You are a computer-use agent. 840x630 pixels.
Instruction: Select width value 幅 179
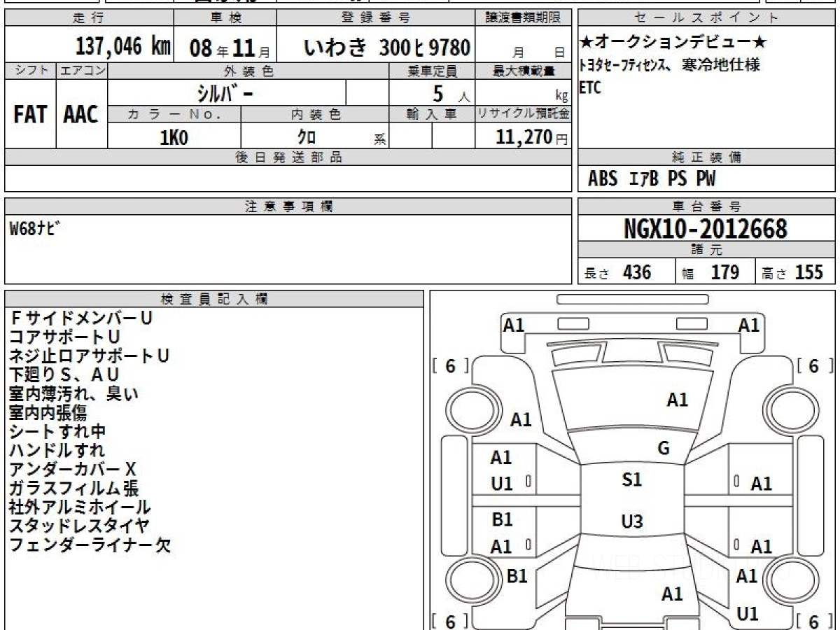710,272
